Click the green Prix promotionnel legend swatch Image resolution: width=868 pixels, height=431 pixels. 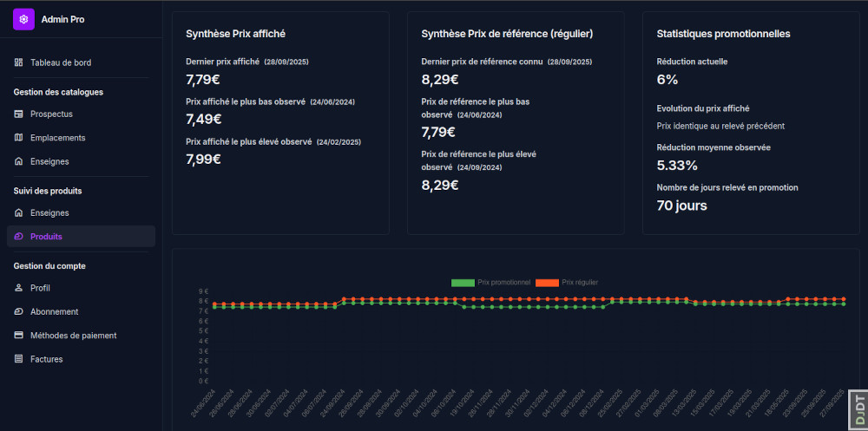pos(463,283)
